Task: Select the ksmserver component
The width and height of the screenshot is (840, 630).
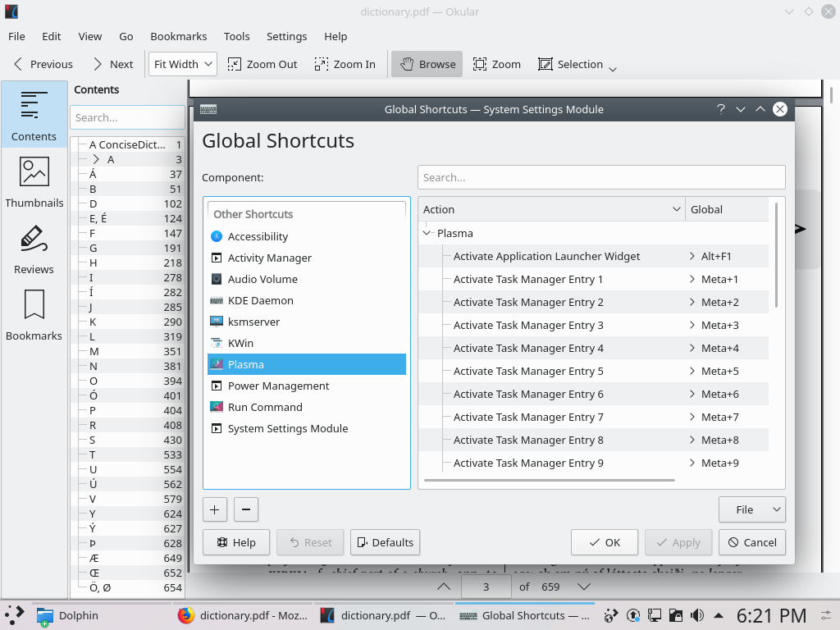Action: click(x=307, y=322)
